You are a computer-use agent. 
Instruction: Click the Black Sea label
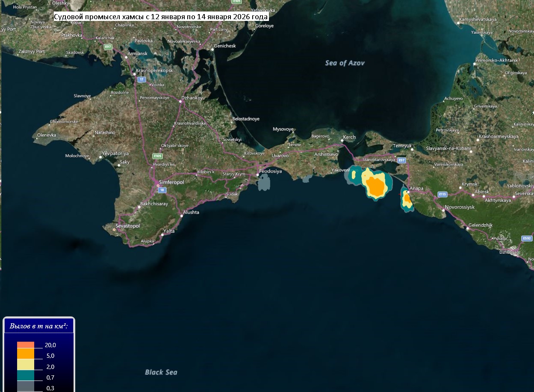(161, 372)
